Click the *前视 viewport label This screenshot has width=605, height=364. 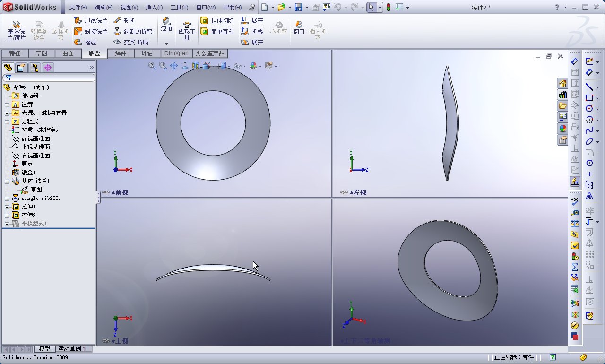click(x=120, y=192)
